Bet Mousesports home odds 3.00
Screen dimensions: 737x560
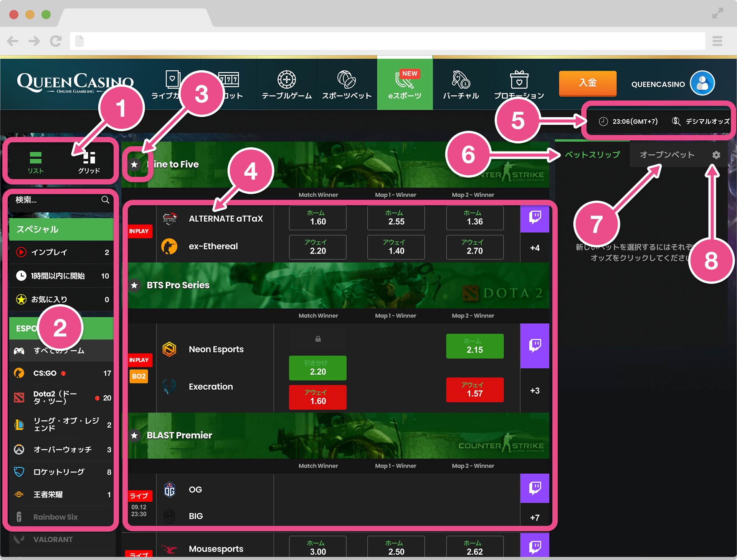pos(318,547)
